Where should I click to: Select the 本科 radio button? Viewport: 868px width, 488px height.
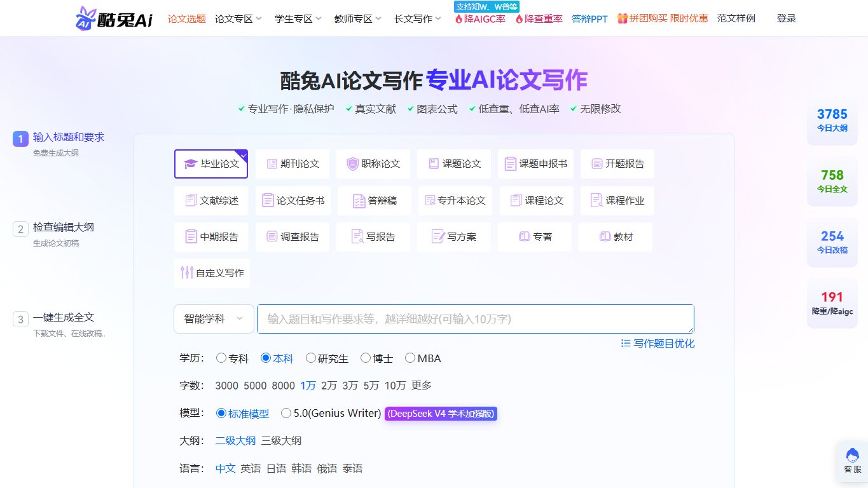tap(266, 358)
